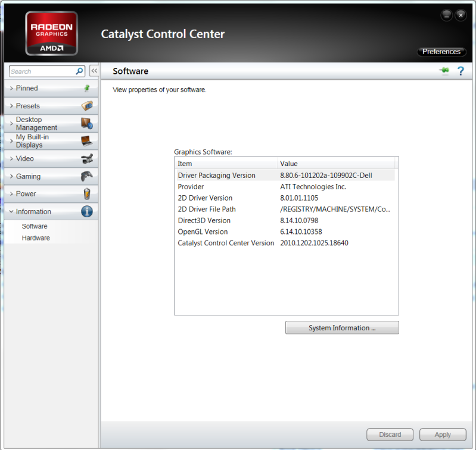Viewport: 476px width, 450px height.
Task: Click the Value column header
Action: pyautogui.click(x=336, y=164)
